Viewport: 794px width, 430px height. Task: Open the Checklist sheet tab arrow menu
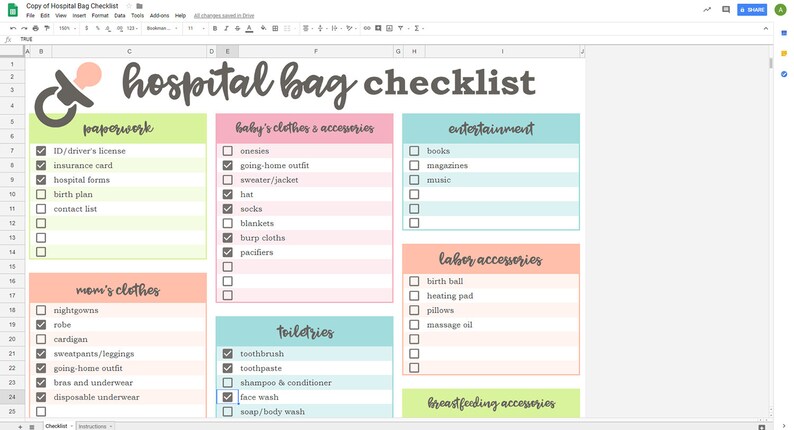pyautogui.click(x=72, y=426)
